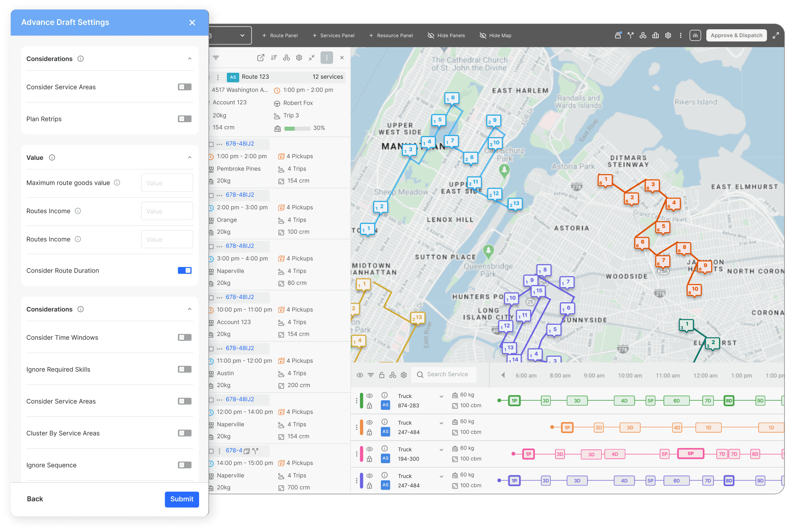Click the Route 123 load progress bar

point(297,128)
